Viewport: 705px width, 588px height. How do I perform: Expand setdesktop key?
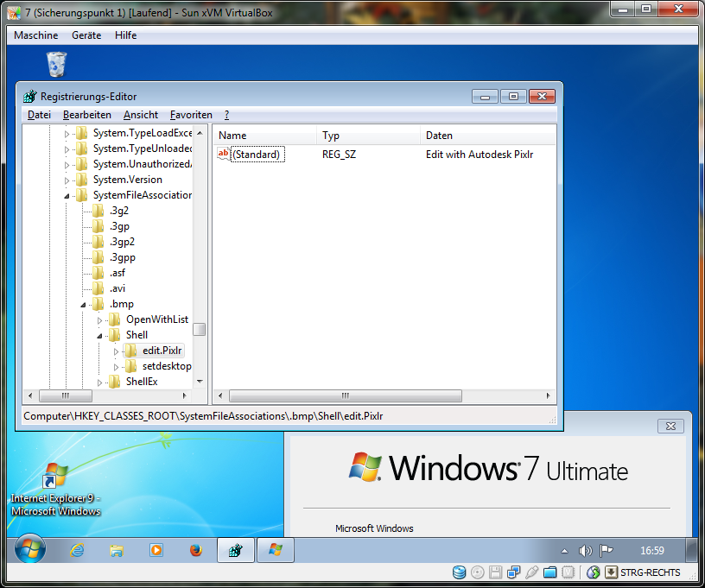116,367
